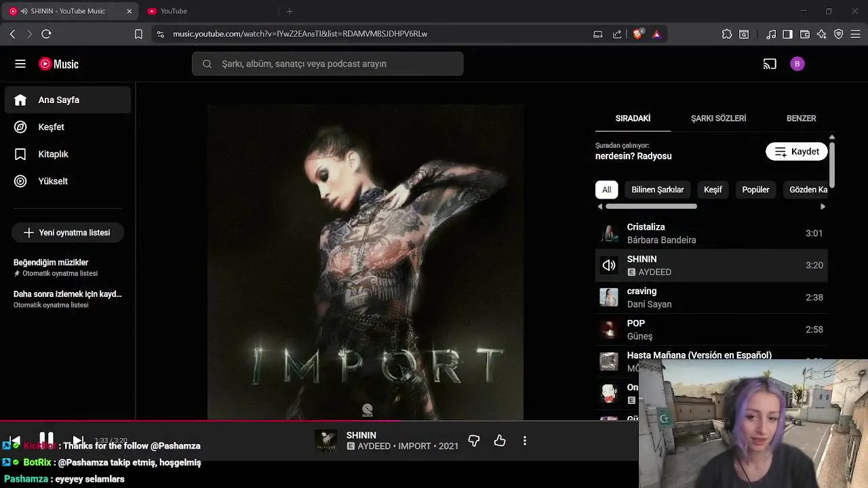This screenshot has height=488, width=868.
Task: Toggle the browser sidebar panel icon
Action: (x=787, y=34)
